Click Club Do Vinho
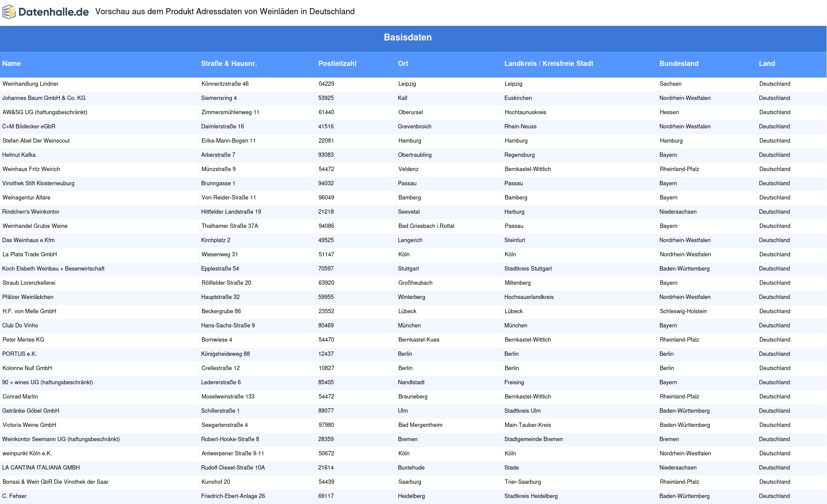The height and width of the screenshot is (504, 827). (x=20, y=326)
